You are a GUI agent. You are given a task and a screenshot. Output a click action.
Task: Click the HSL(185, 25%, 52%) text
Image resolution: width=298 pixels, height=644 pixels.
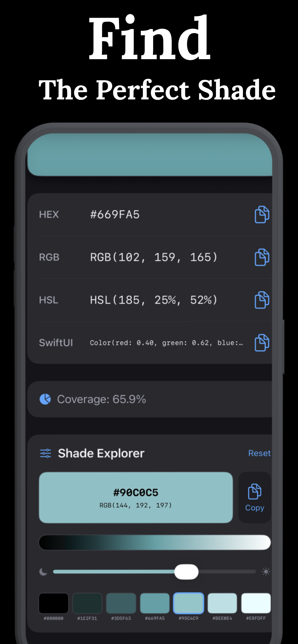(x=154, y=300)
